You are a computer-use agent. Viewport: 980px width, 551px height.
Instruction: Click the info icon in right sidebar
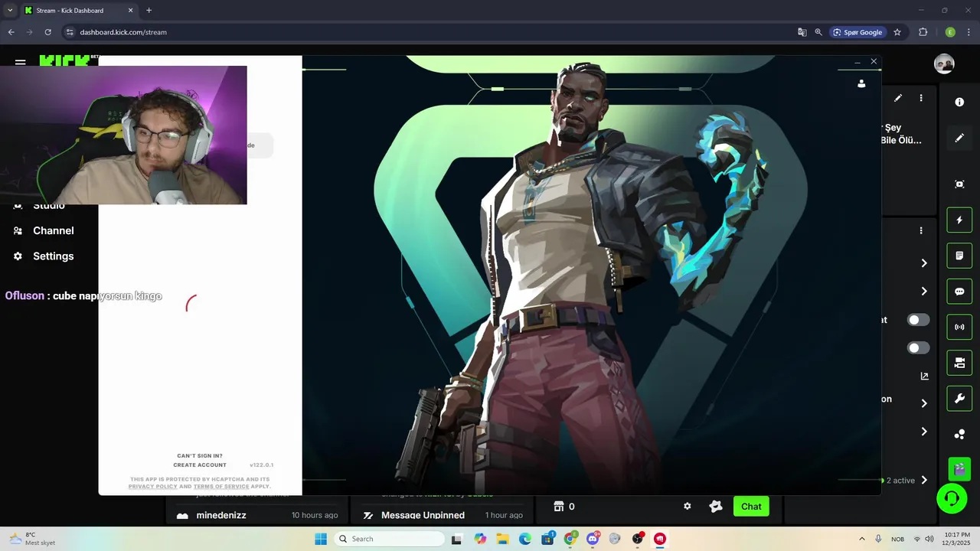(x=959, y=102)
